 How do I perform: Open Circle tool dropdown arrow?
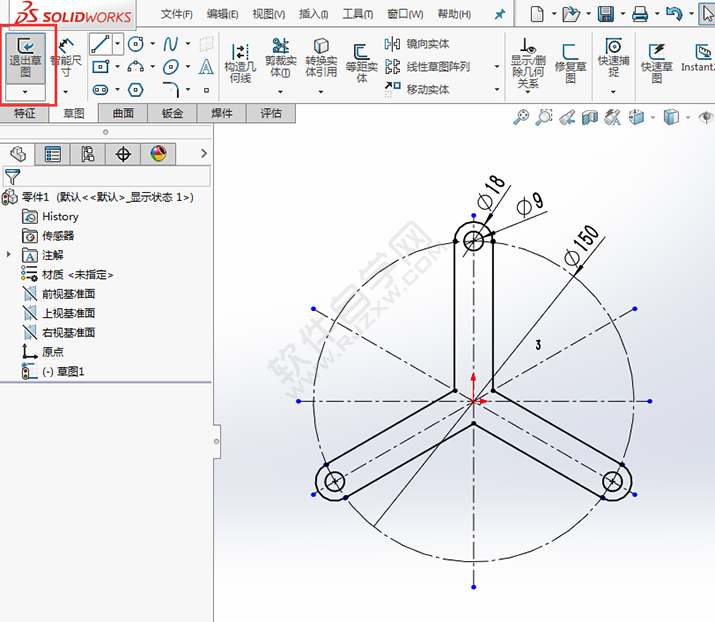tap(152, 44)
